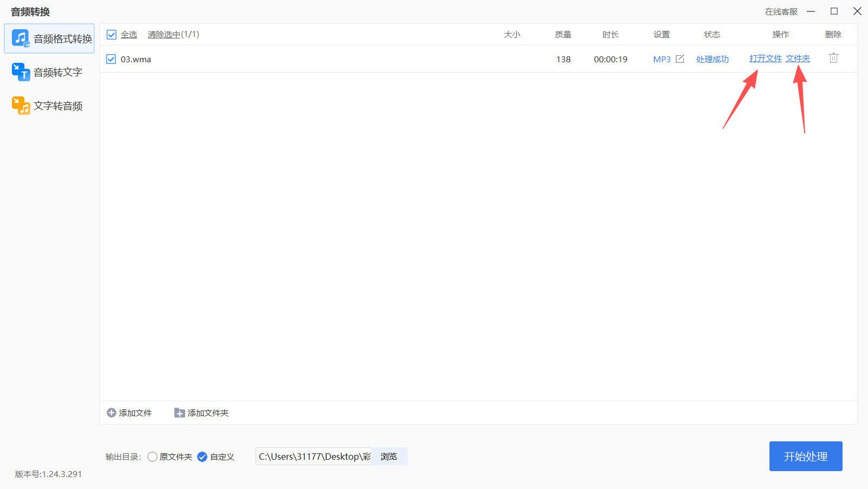Click 浏览 to browse output folder
Image resolution: width=868 pixels, height=489 pixels.
[389, 457]
